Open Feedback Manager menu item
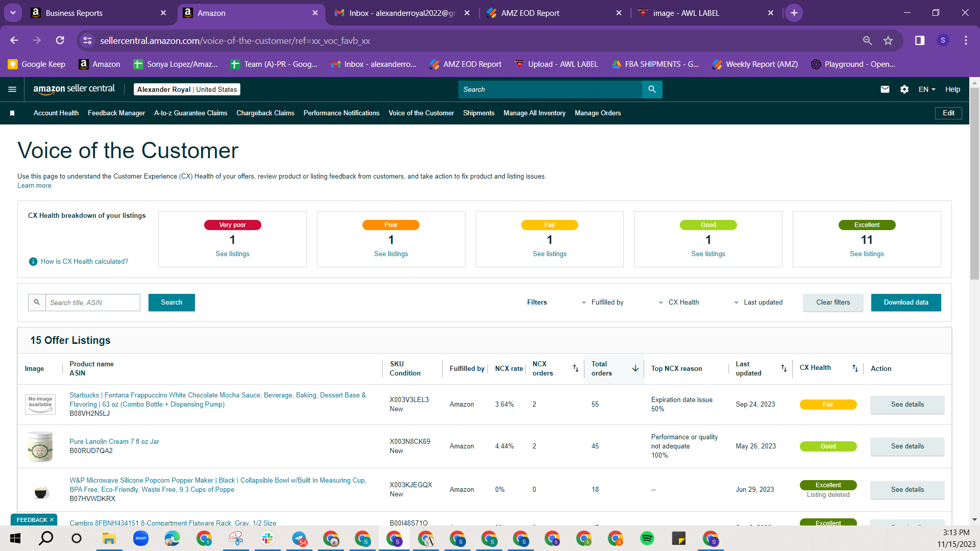 coord(116,113)
